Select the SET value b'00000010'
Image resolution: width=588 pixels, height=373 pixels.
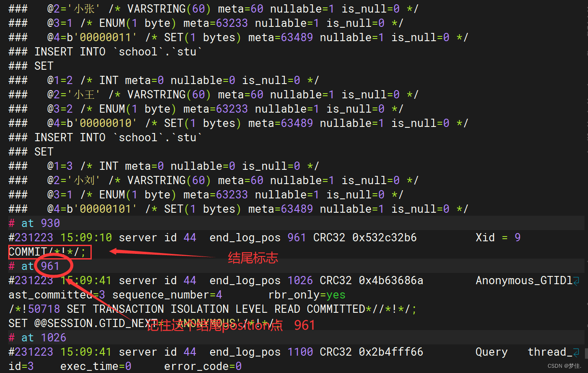[x=102, y=123]
